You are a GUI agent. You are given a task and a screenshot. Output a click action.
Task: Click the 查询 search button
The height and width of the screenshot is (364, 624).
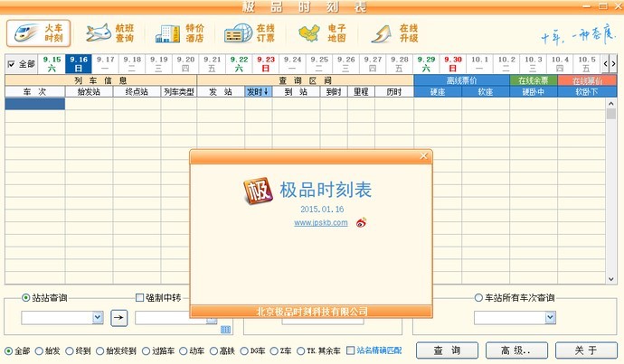(447, 350)
